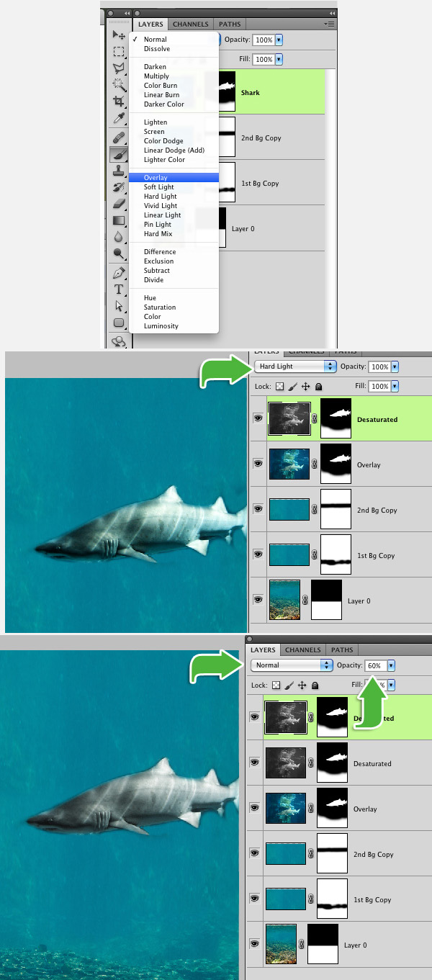
Task: Click the Pen tool icon
Action: point(120,273)
